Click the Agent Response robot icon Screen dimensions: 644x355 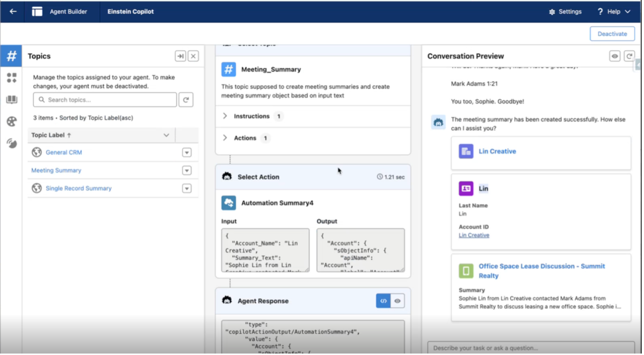pyautogui.click(x=228, y=301)
